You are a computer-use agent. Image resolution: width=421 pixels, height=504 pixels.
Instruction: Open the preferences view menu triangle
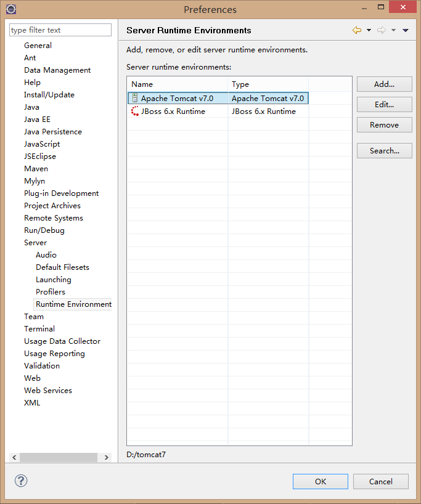click(x=406, y=30)
